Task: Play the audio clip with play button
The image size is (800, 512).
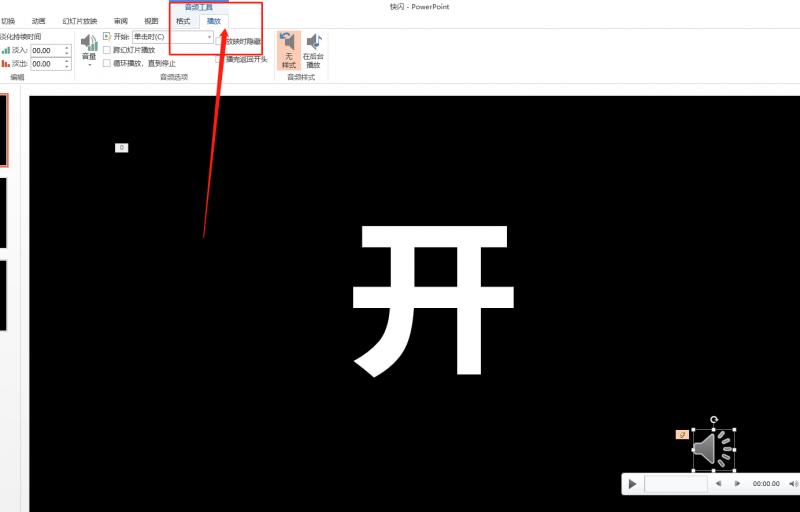Action: [633, 483]
